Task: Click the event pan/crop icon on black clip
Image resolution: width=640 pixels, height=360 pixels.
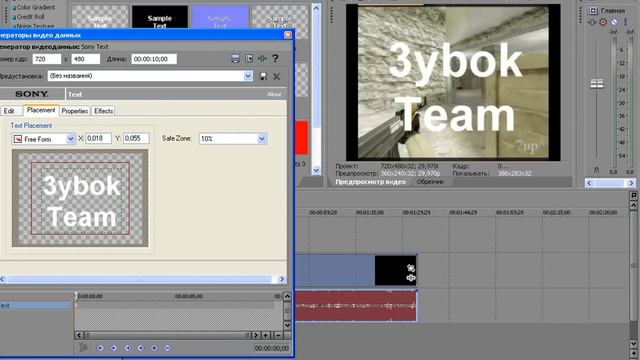Action: pyautogui.click(x=411, y=268)
